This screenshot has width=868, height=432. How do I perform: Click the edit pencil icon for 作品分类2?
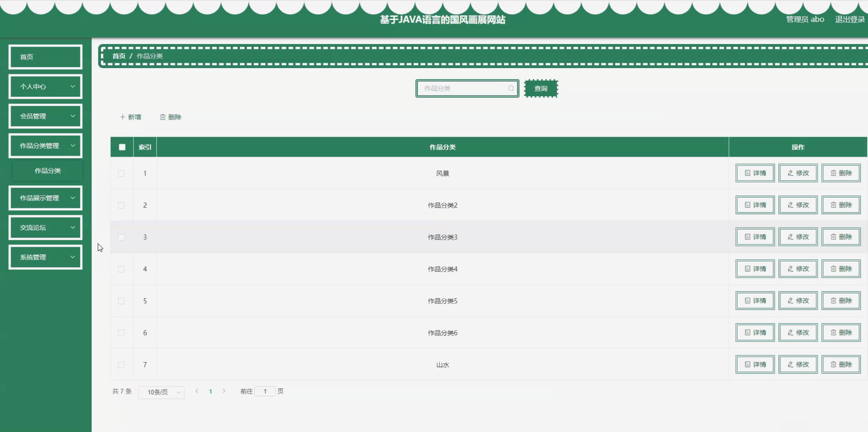(x=790, y=205)
